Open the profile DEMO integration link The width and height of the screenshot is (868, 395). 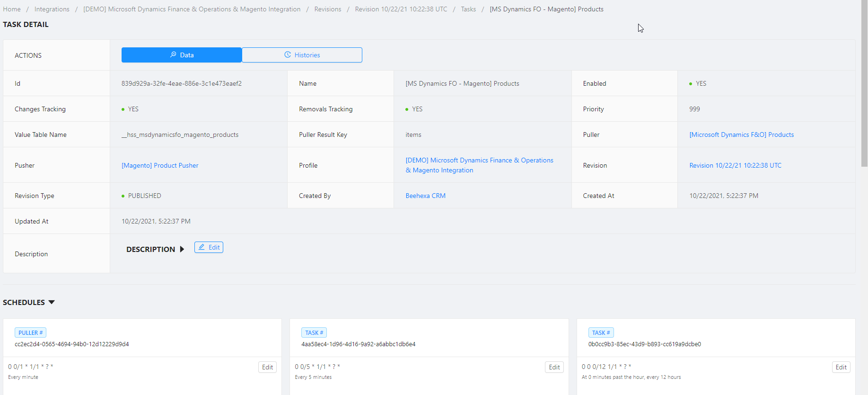479,165
